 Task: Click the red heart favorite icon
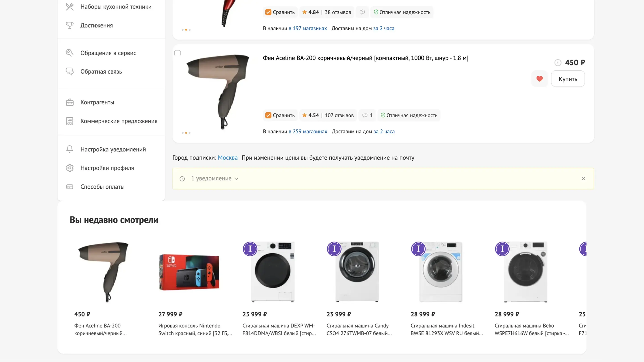540,79
